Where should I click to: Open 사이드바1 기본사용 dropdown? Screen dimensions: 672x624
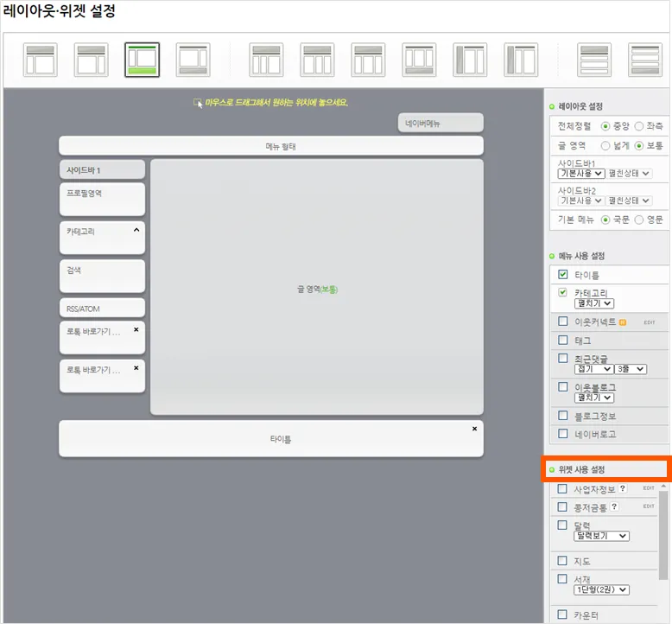581,173
